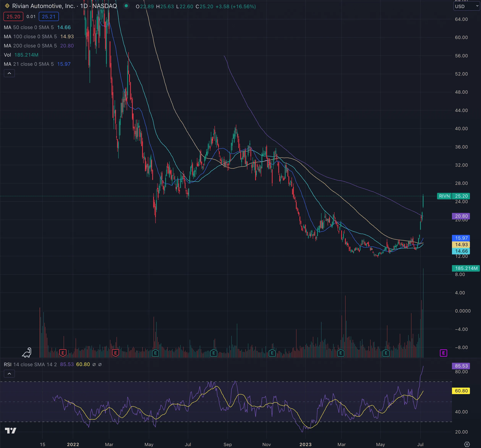
Task: Click the 185.214M volume axis label
Action: [x=466, y=268]
